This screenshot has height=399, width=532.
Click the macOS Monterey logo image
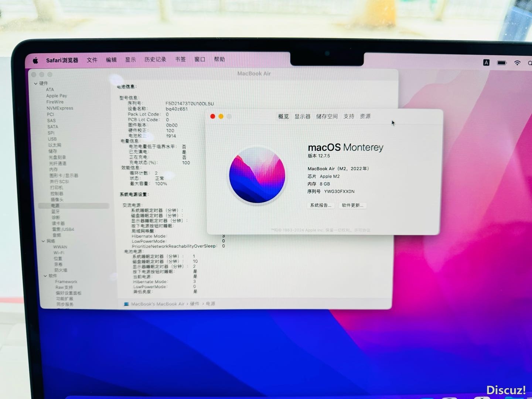click(257, 175)
